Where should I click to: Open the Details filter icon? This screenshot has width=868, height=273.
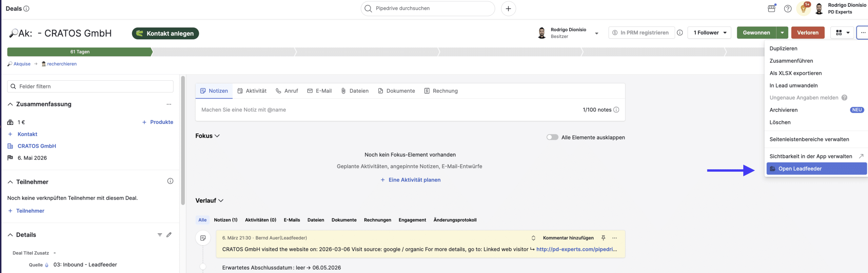point(160,235)
